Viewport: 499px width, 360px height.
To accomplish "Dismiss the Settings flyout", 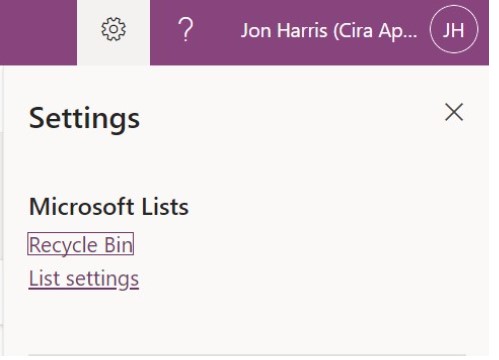I will pos(454,112).
